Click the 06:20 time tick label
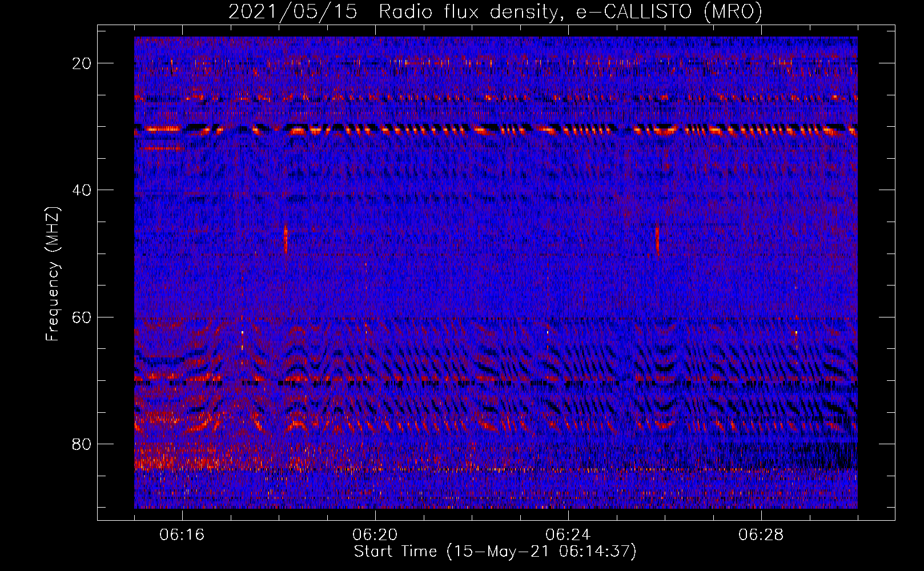This screenshot has height=571, width=924. click(x=375, y=534)
